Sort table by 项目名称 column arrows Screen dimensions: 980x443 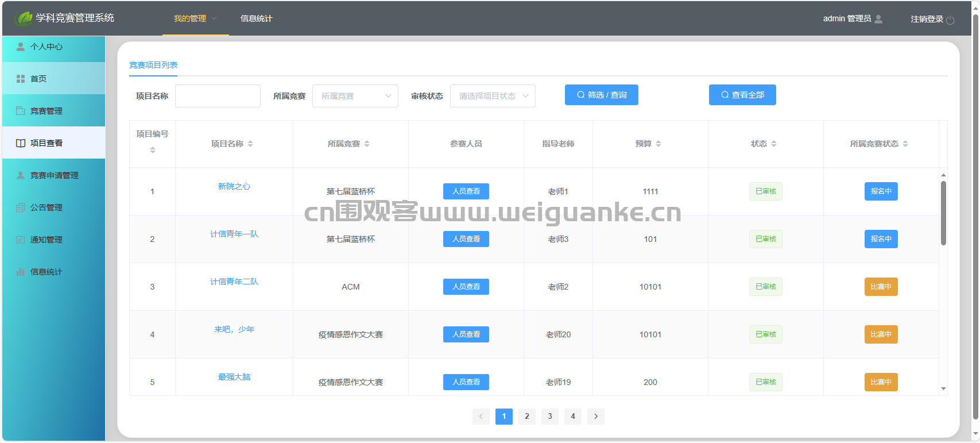(x=250, y=144)
